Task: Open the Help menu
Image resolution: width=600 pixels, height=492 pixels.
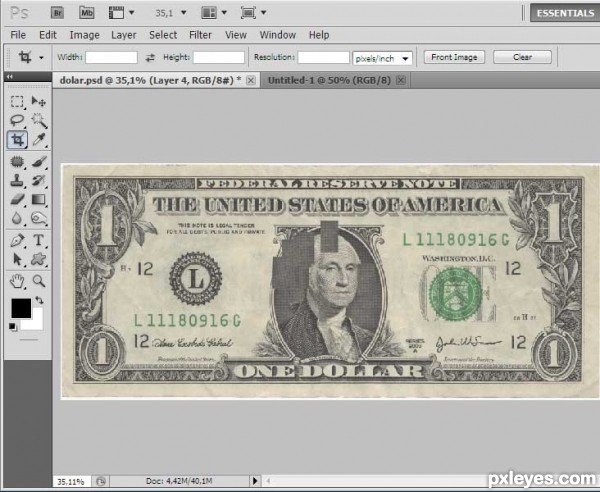Action: [319, 35]
